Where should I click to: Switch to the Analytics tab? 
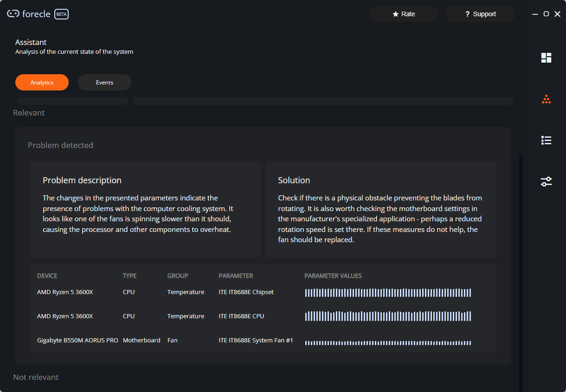(x=42, y=83)
